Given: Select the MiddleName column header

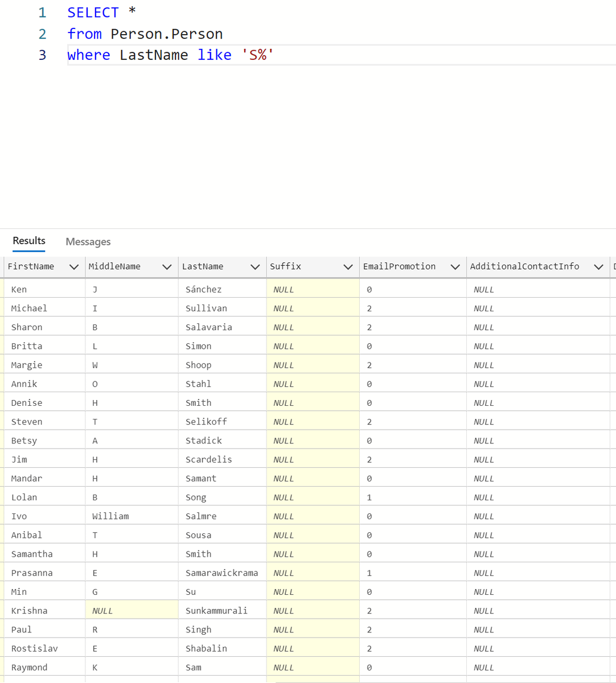Looking at the screenshot, I should 132,266.
